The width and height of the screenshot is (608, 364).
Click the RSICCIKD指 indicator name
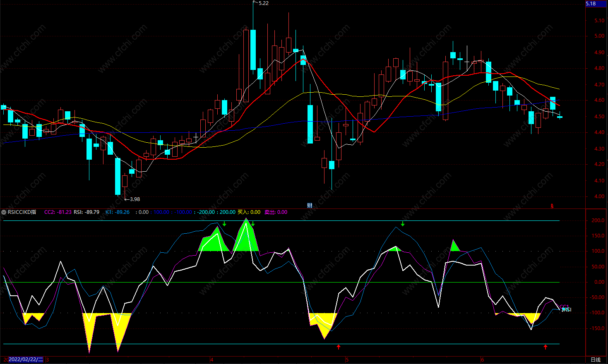22,212
